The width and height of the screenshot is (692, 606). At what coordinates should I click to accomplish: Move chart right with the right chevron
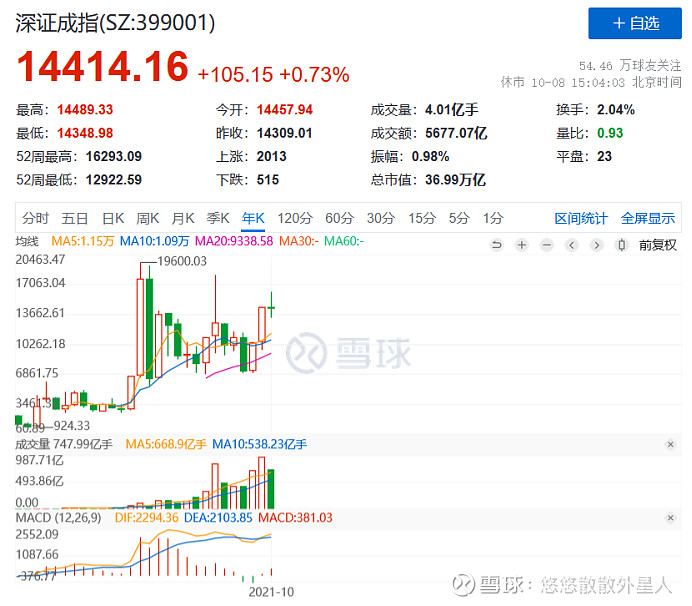click(597, 245)
